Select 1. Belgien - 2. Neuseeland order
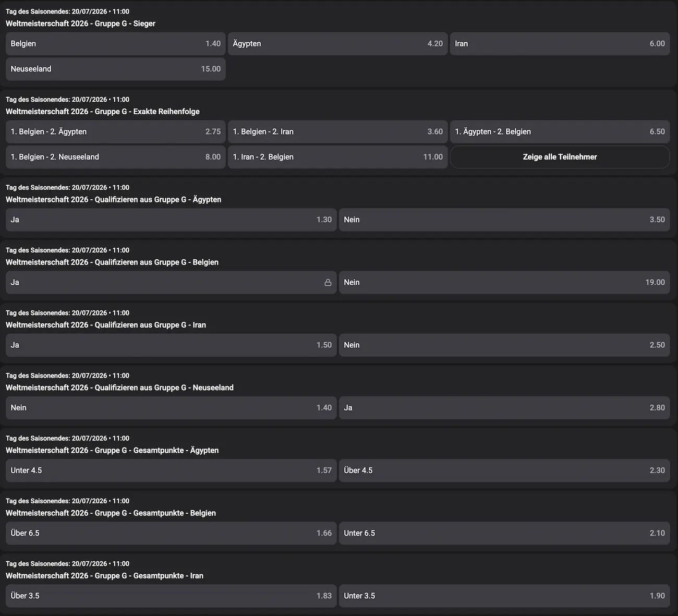The image size is (678, 616). pyautogui.click(x=115, y=157)
